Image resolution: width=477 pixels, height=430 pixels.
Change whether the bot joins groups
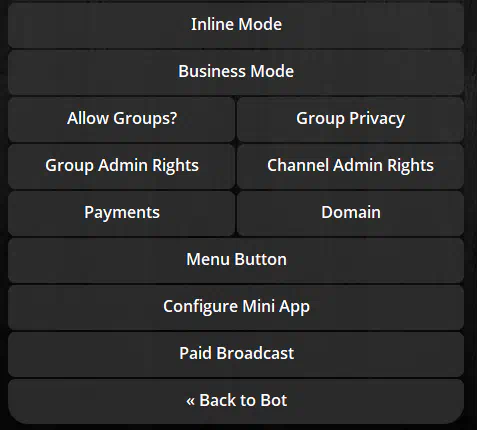pos(122,120)
